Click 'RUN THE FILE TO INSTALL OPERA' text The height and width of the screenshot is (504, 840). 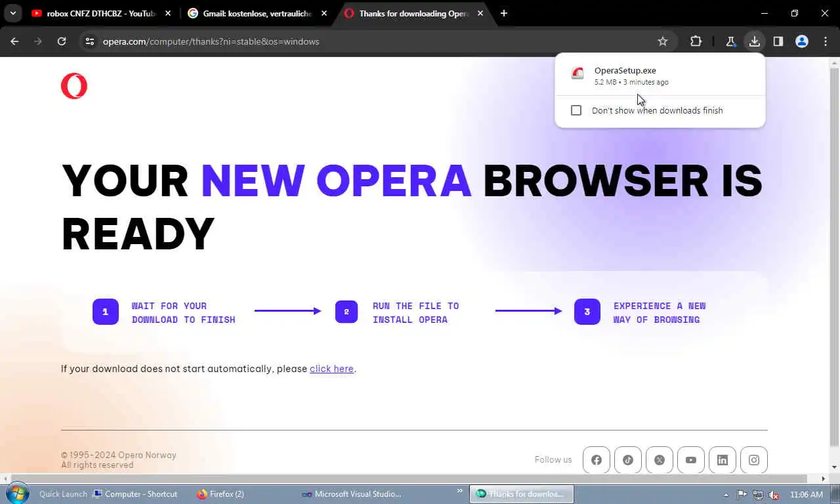(416, 312)
